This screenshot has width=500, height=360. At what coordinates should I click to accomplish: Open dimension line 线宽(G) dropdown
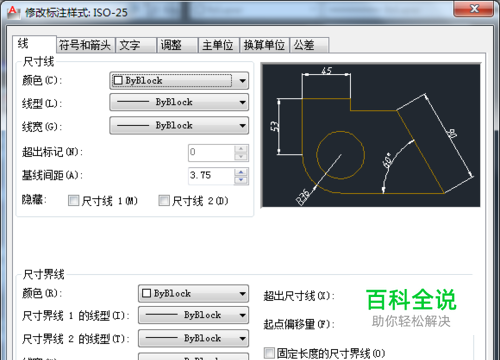point(179,125)
